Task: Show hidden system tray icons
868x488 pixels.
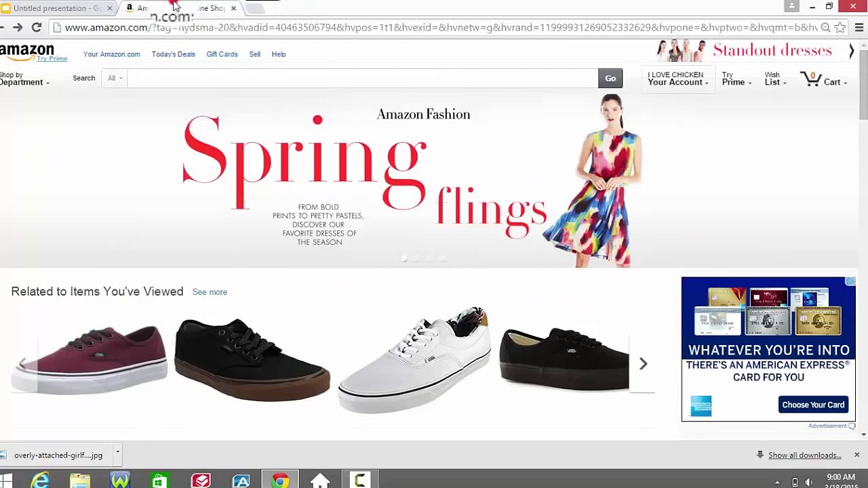Action: click(777, 483)
